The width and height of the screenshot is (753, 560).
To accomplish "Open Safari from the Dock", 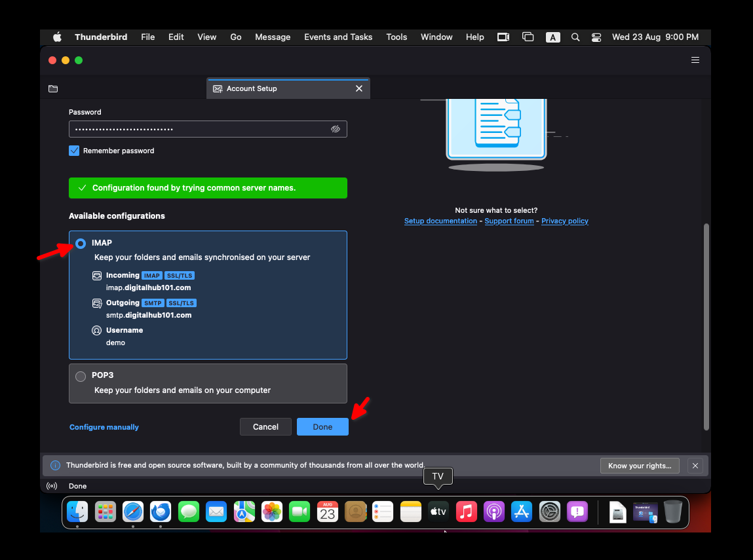I will pyautogui.click(x=133, y=512).
